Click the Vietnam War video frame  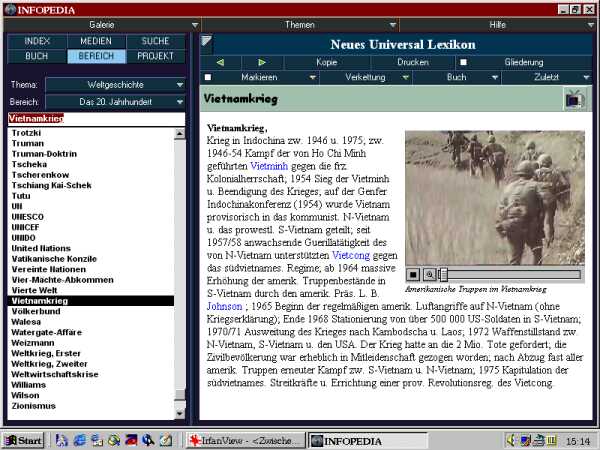[x=495, y=198]
